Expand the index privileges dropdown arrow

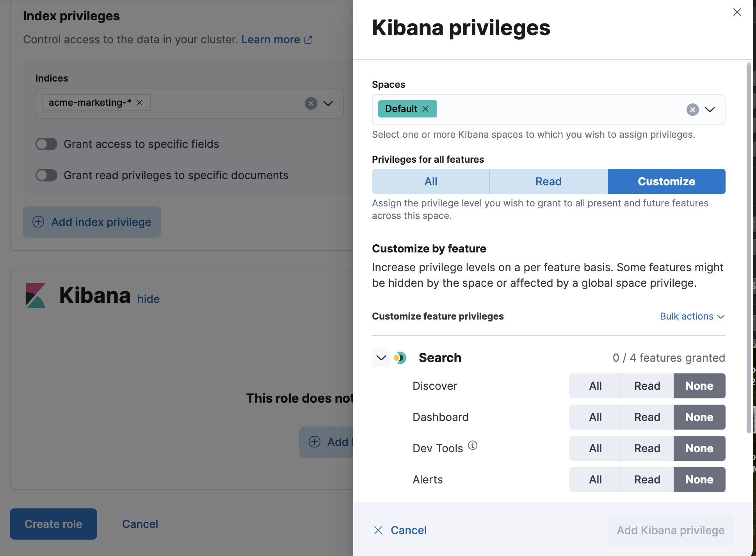coord(329,103)
